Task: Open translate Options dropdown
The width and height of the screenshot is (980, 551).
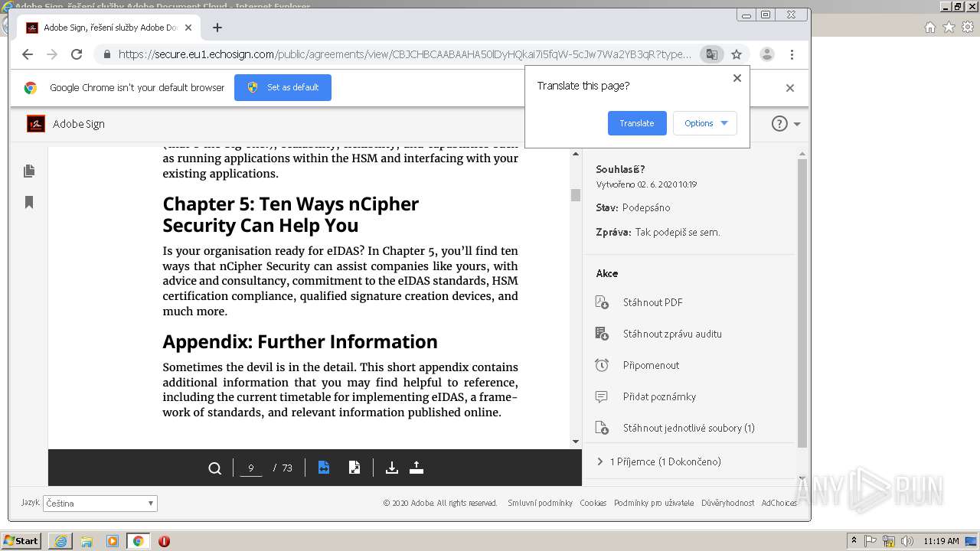Action: [705, 123]
